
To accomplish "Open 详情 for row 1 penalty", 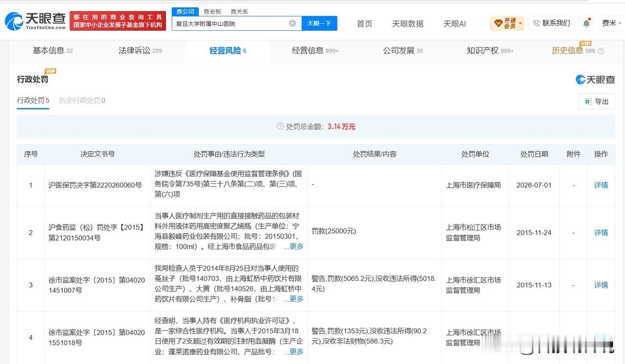I will pyautogui.click(x=601, y=185).
